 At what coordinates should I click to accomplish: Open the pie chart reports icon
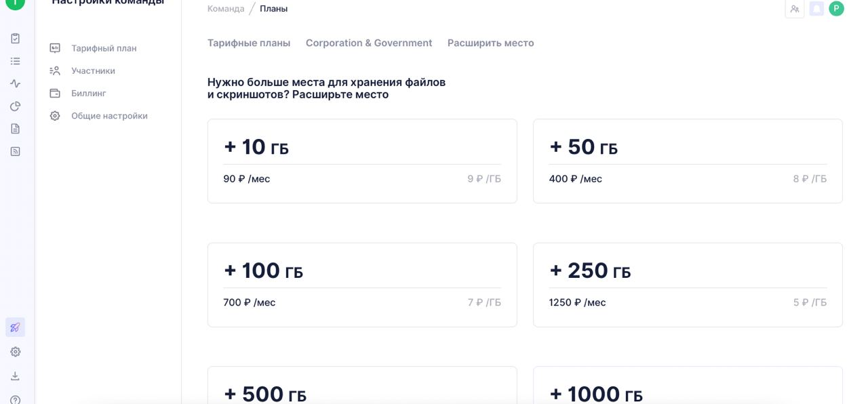[15, 106]
